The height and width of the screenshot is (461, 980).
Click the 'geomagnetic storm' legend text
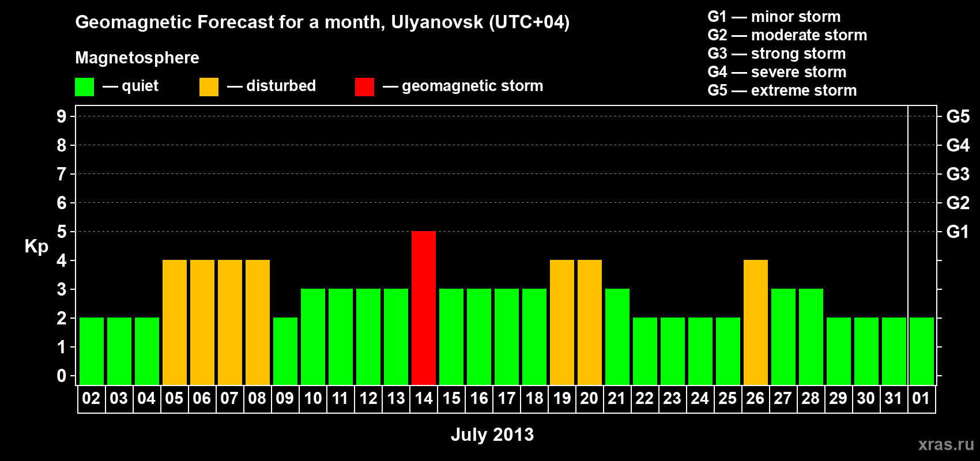click(472, 86)
